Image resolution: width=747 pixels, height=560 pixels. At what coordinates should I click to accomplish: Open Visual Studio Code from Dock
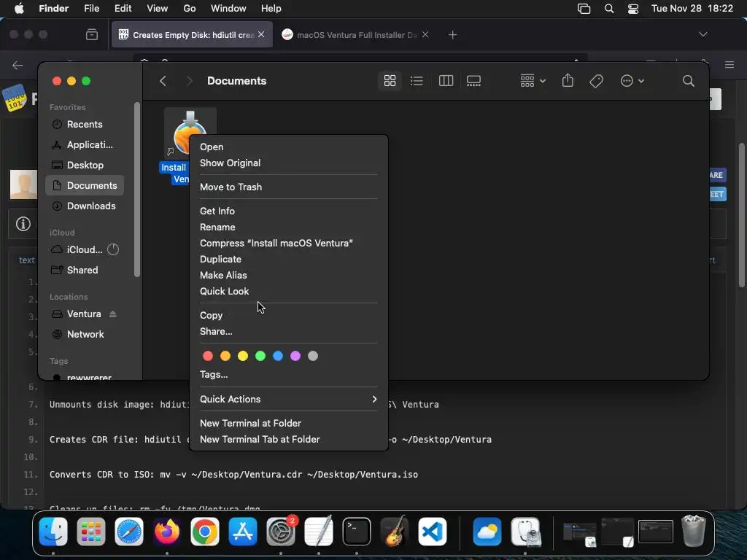433,532
